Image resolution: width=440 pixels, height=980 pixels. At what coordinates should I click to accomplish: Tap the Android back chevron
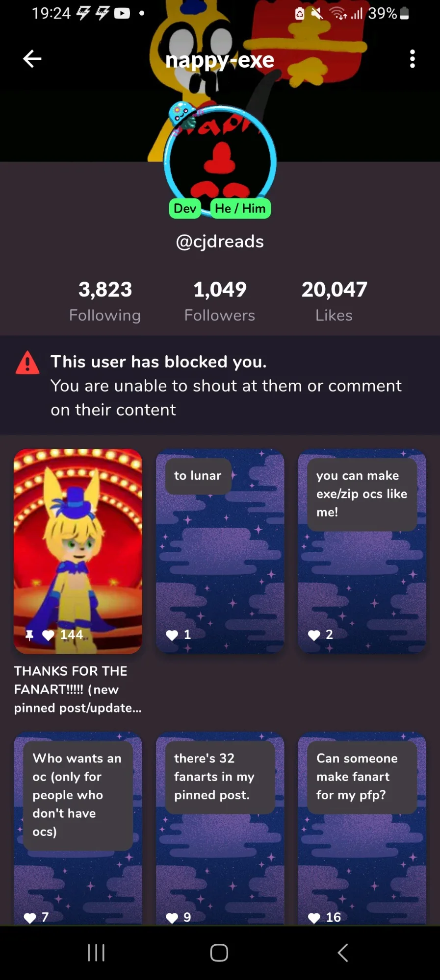tap(343, 953)
